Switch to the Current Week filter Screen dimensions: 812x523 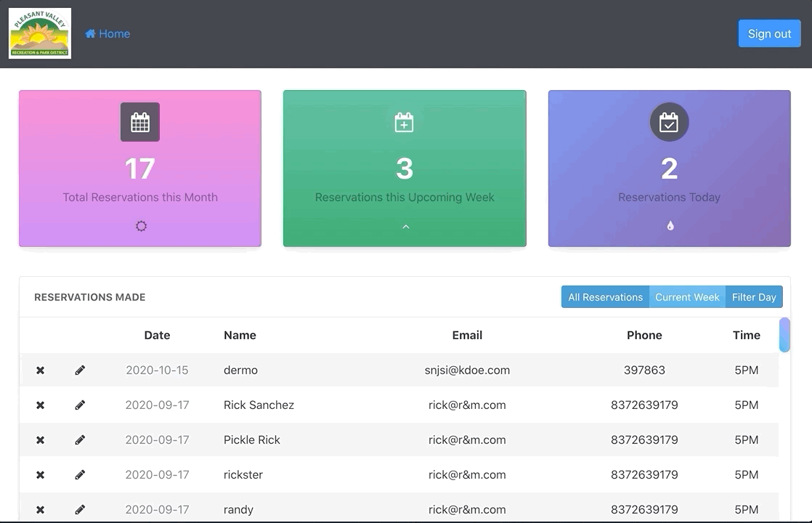tap(687, 297)
